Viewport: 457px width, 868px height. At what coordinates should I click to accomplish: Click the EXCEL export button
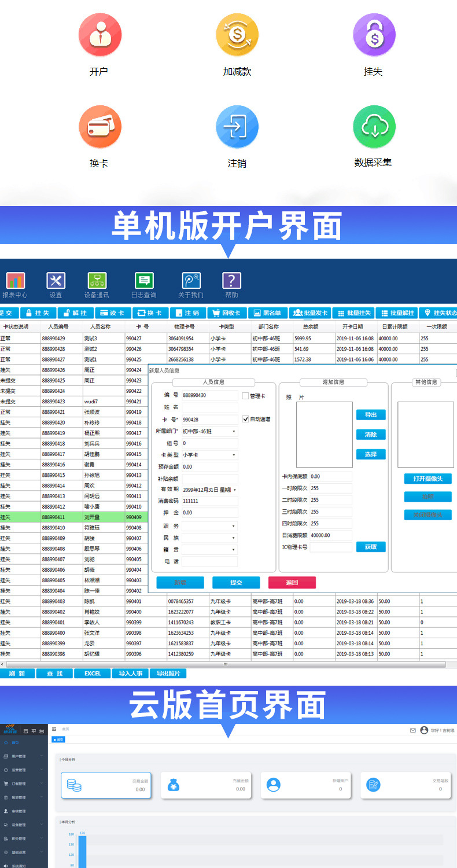93,674
